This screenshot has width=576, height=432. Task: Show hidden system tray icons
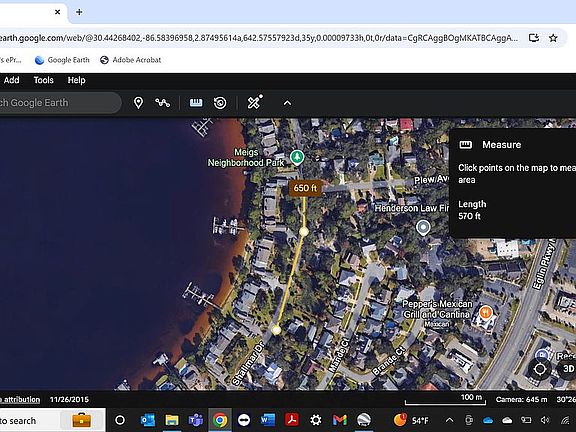449,420
